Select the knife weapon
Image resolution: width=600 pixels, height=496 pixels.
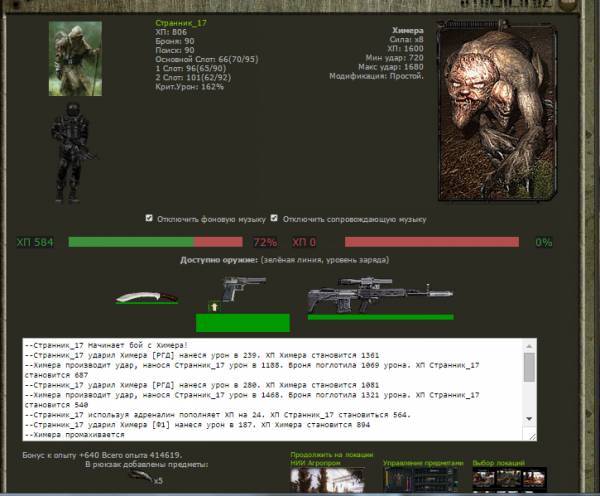click(x=147, y=296)
